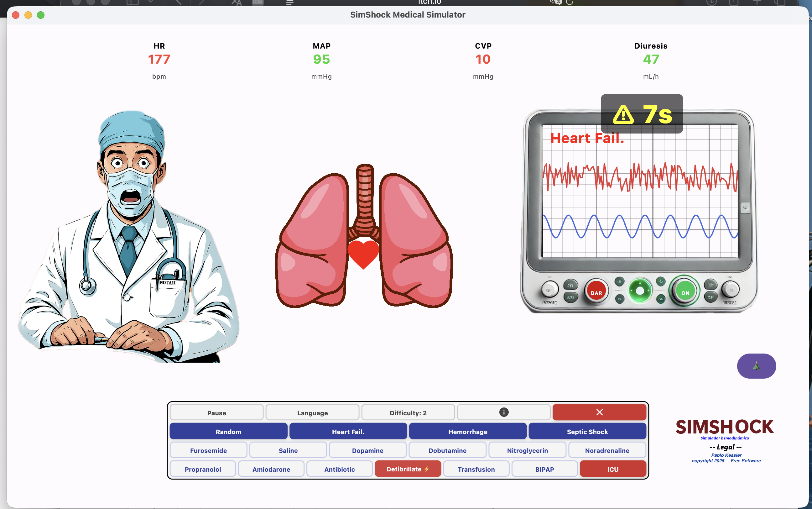Click the Defibrillate lightning button
Viewport: 812px width, 509px height.
408,469
